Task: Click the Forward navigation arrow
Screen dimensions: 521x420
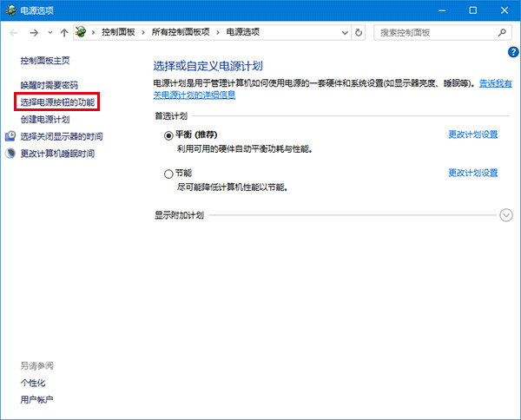Action: pyautogui.click(x=33, y=32)
